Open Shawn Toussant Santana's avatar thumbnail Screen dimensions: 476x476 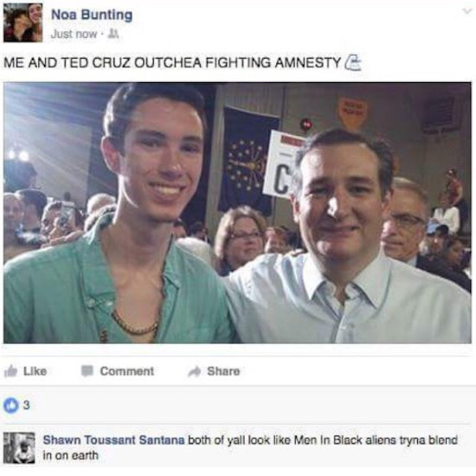pos(19,448)
